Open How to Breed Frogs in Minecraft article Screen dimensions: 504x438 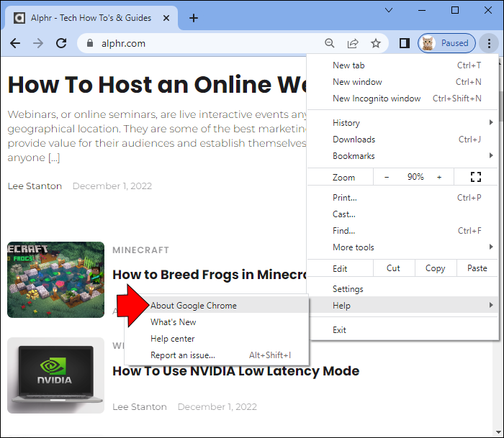point(210,275)
